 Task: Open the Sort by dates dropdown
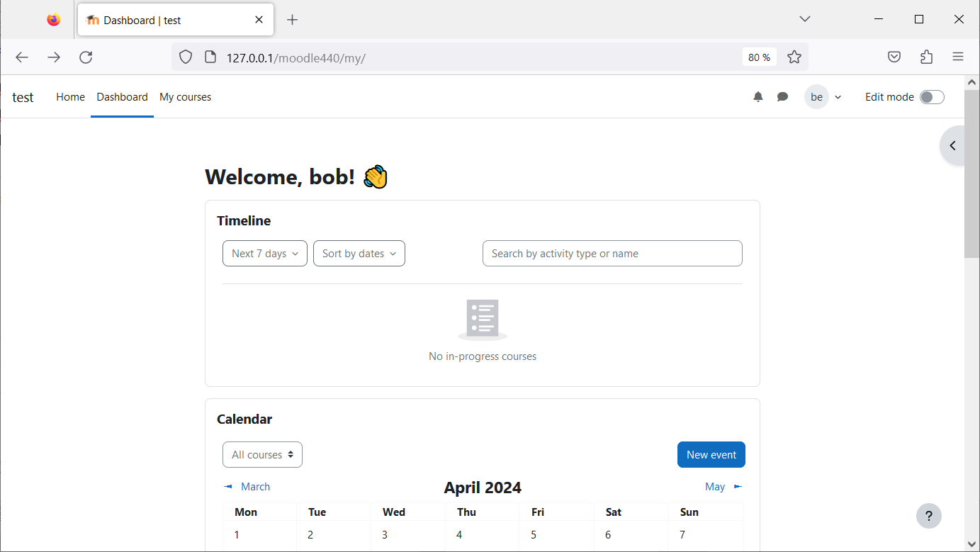(x=359, y=254)
